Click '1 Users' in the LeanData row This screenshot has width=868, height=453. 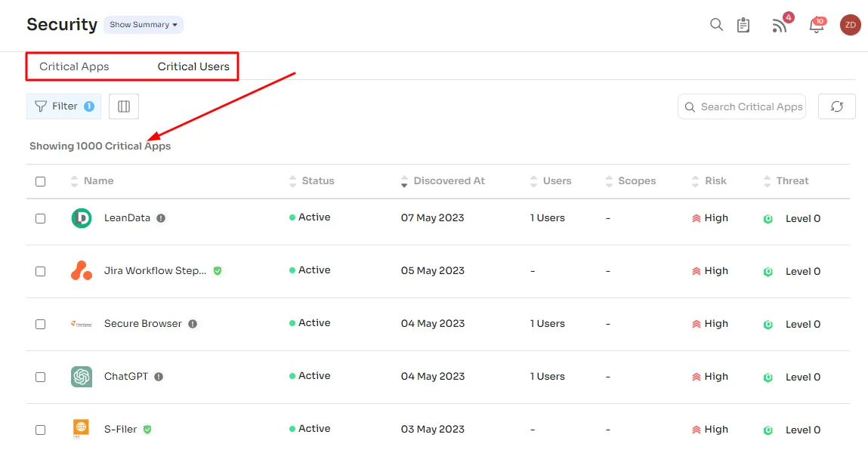(x=548, y=218)
